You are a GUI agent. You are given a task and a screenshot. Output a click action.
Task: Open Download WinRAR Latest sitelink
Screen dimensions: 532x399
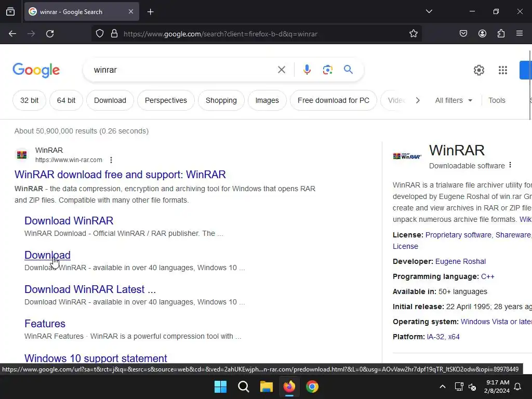coord(90,289)
